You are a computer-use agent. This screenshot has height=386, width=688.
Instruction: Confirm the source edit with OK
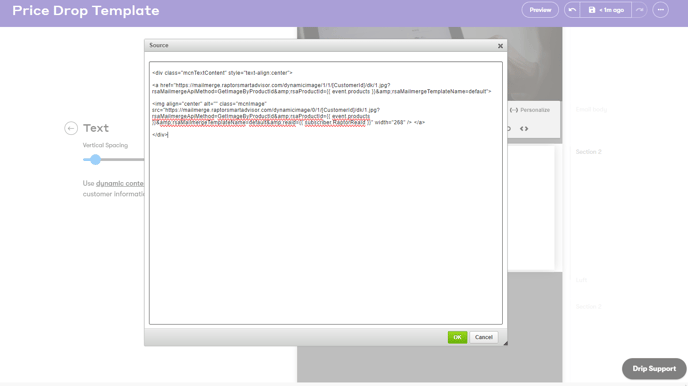pos(457,337)
